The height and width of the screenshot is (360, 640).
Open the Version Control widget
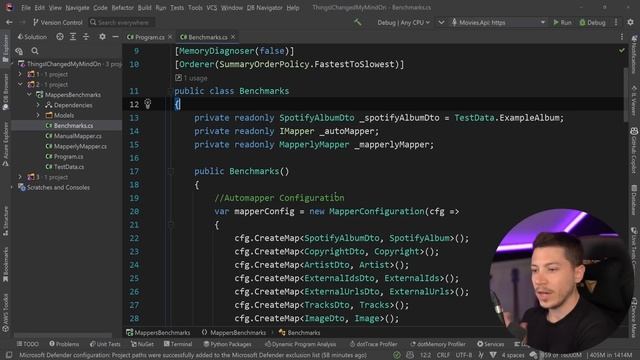pos(58,22)
